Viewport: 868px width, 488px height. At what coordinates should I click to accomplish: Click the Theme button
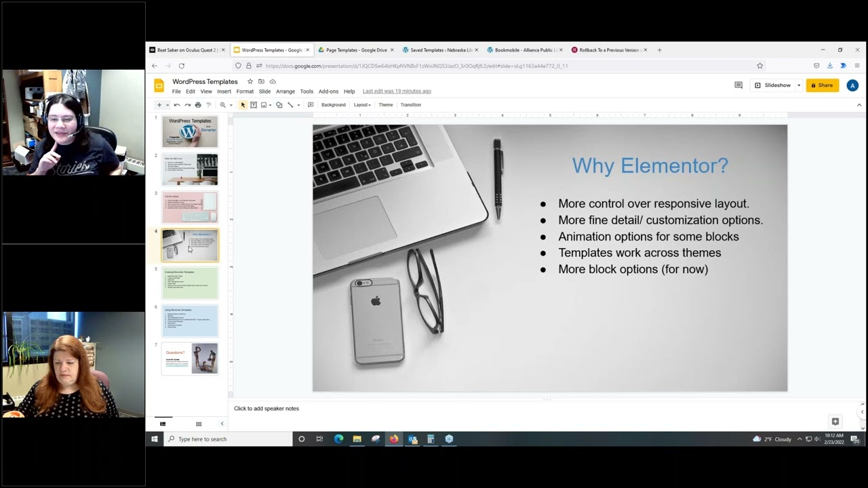pos(386,105)
